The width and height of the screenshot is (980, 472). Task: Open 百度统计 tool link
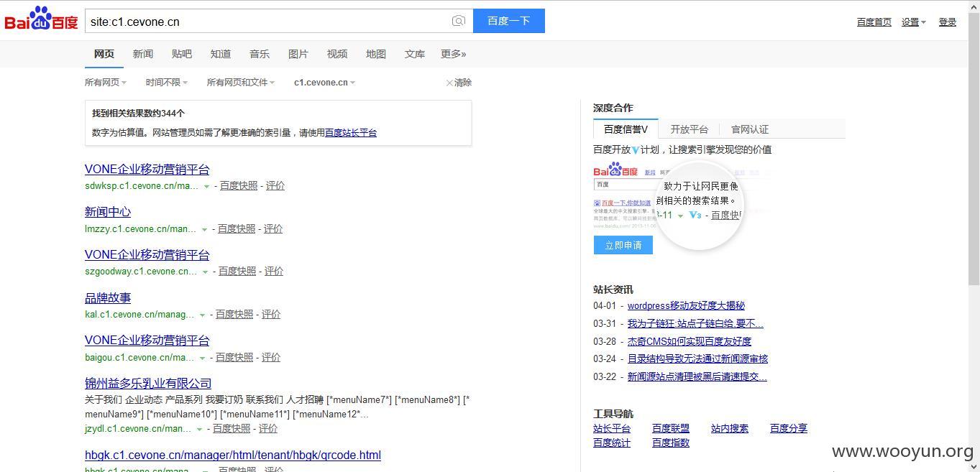pos(612,443)
